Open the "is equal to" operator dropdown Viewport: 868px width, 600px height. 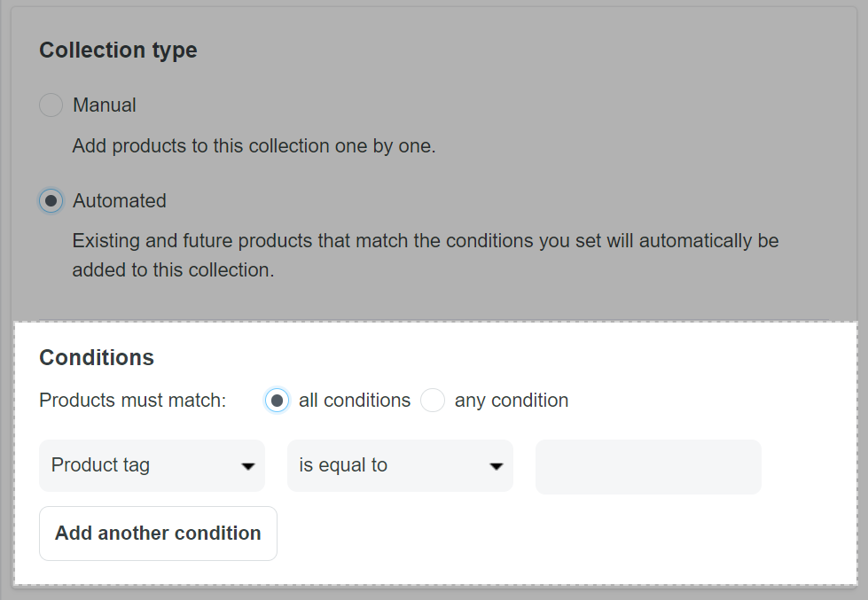pyautogui.click(x=400, y=465)
